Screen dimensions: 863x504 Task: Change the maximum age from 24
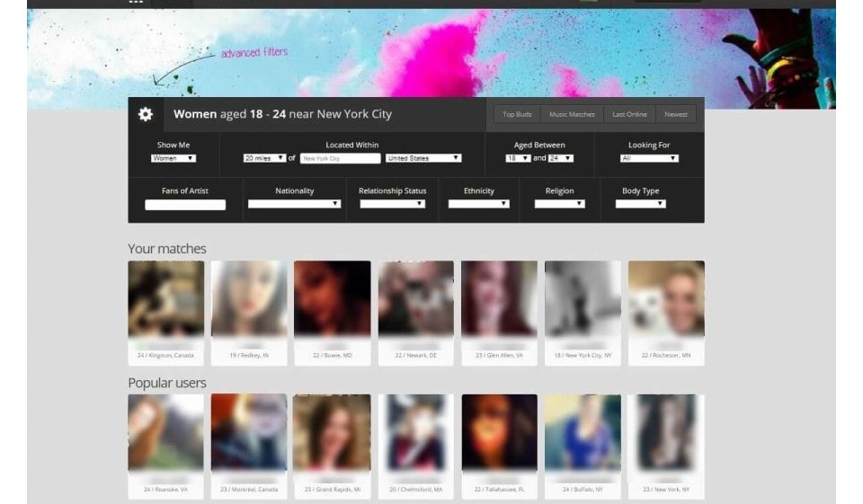(560, 158)
